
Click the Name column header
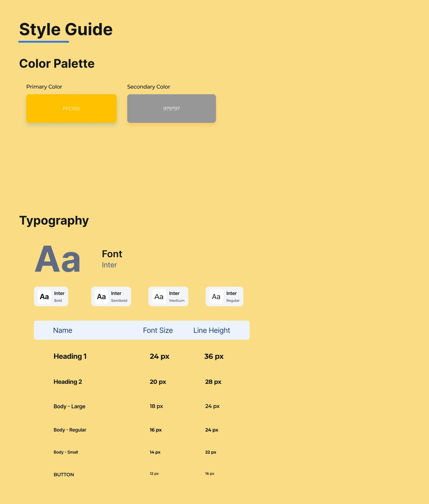pyautogui.click(x=63, y=330)
